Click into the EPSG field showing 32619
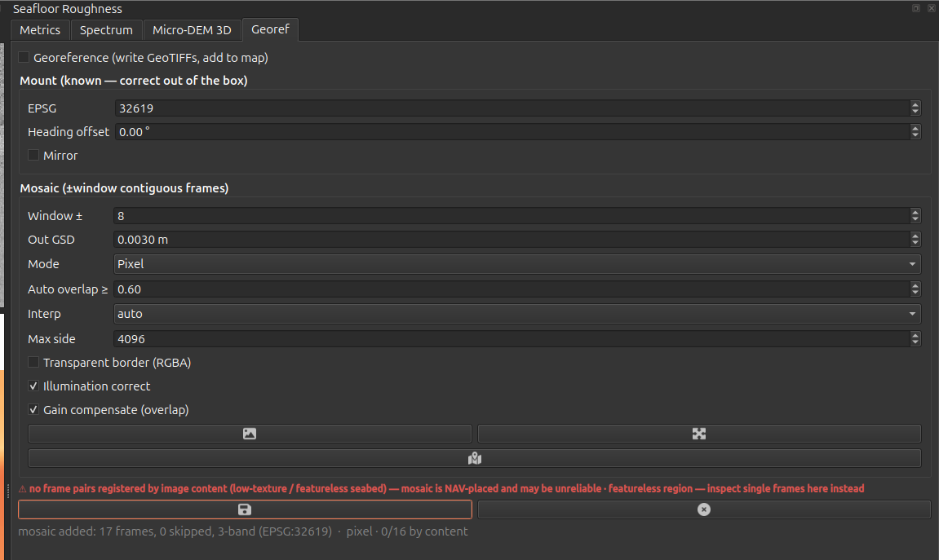Screen dimensions: 939x560 coord(512,108)
